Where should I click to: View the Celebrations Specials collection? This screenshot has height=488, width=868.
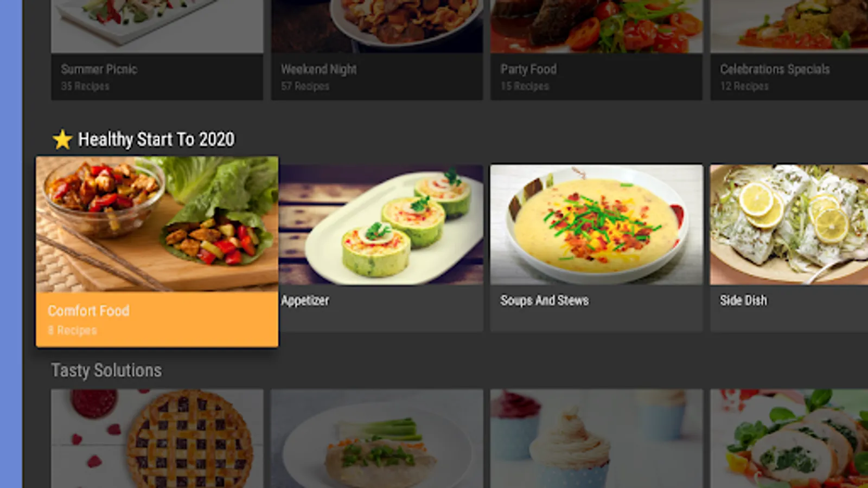tap(789, 50)
